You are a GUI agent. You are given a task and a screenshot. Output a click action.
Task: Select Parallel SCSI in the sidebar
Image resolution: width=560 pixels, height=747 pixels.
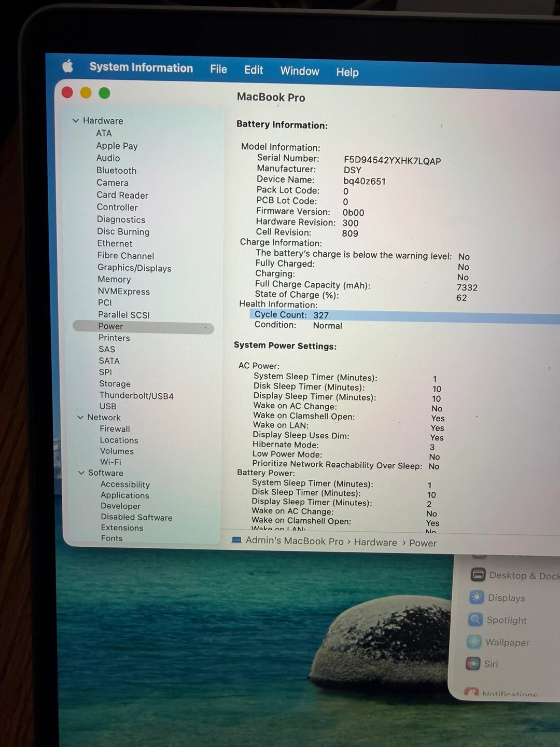click(x=124, y=315)
